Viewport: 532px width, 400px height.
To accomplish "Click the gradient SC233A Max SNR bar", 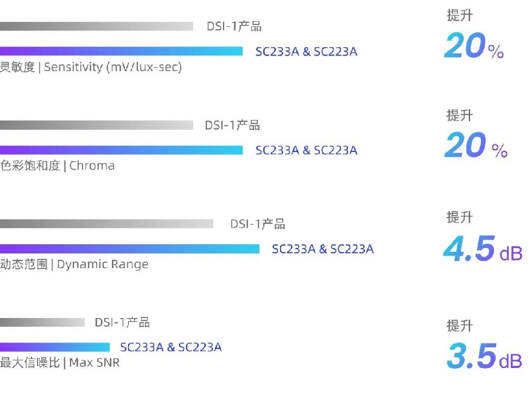I will (x=55, y=347).
